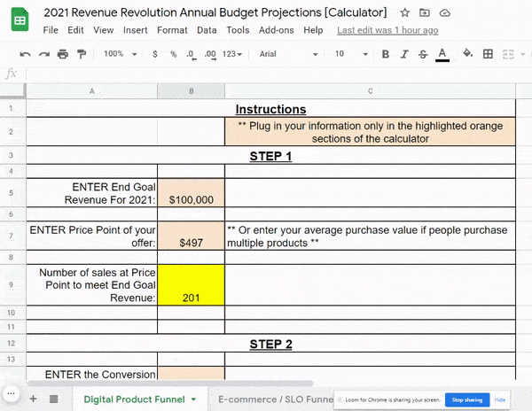Open the text color picker
Viewport: 532px width, 411px height.
[442, 54]
